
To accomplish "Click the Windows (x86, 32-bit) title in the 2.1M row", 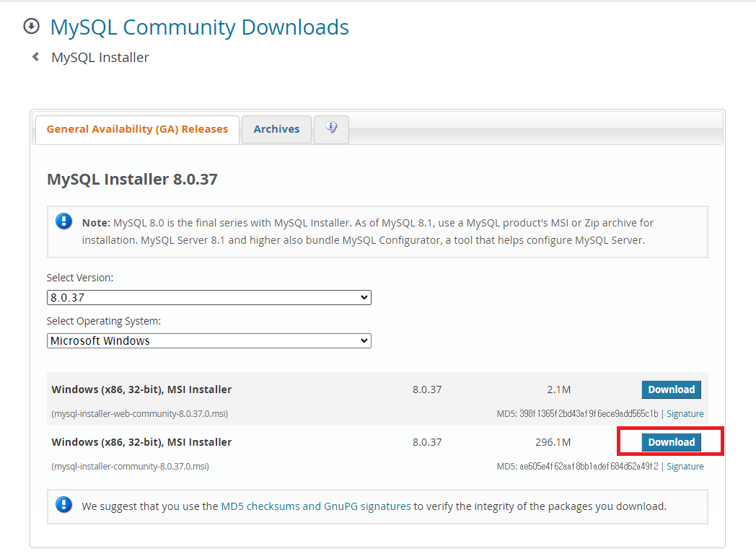I will (x=141, y=389).
